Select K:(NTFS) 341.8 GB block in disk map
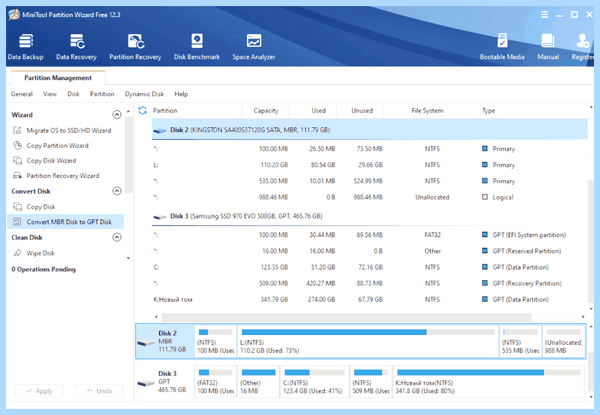The height and width of the screenshot is (415, 600). [x=489, y=381]
